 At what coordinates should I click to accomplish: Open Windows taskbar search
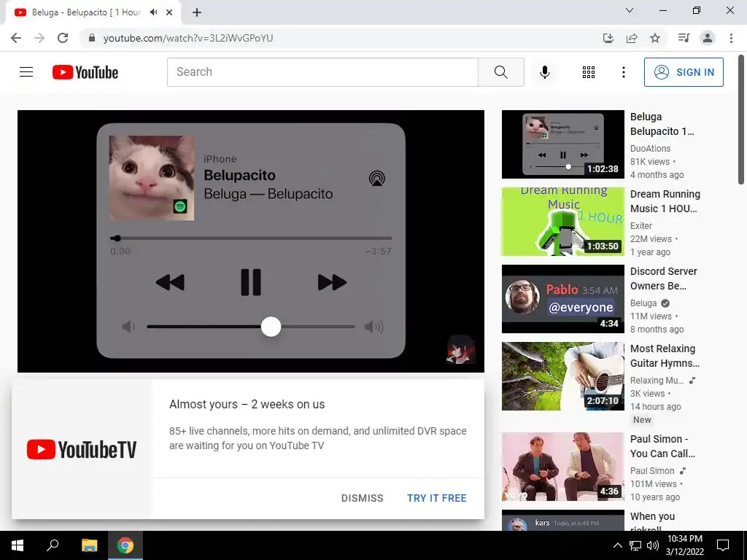coord(53,545)
